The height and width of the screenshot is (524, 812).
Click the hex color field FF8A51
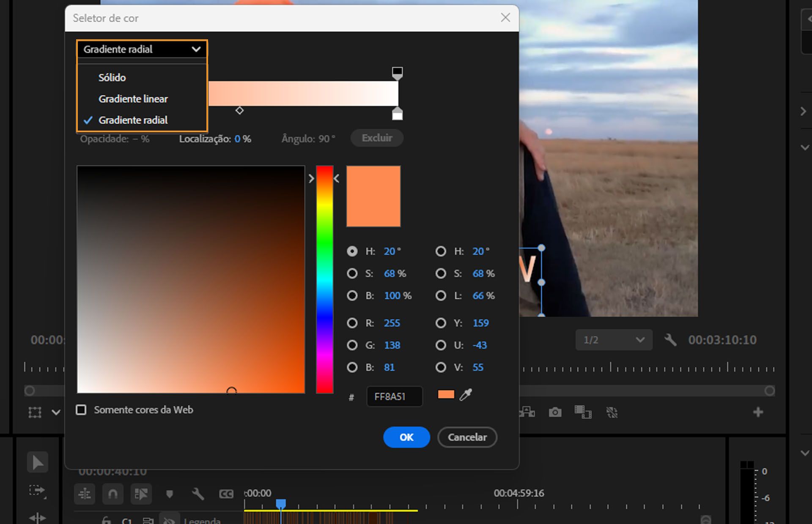394,397
